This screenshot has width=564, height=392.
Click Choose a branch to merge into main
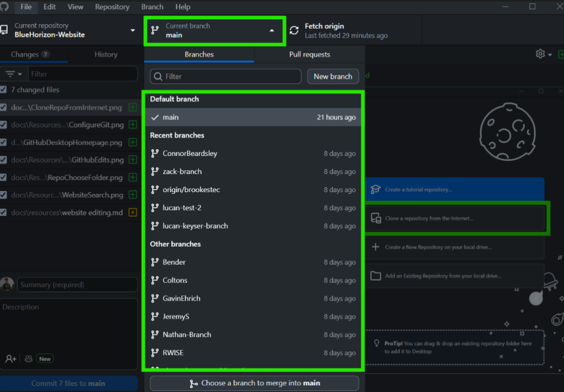[254, 383]
